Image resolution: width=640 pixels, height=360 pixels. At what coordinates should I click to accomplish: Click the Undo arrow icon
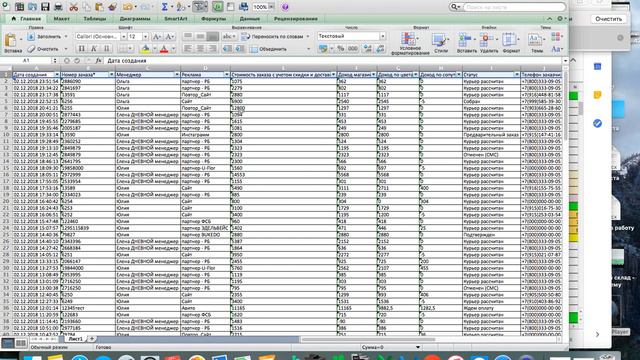(x=127, y=7)
